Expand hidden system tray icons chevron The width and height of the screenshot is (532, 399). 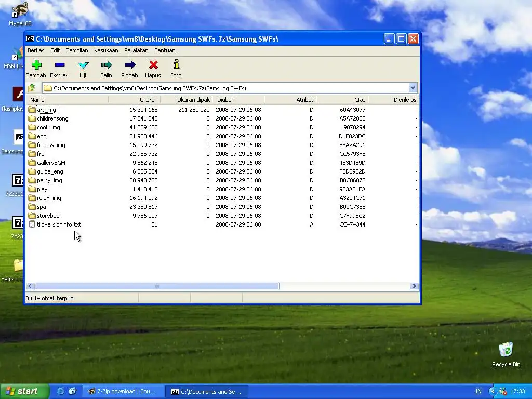[493, 392]
